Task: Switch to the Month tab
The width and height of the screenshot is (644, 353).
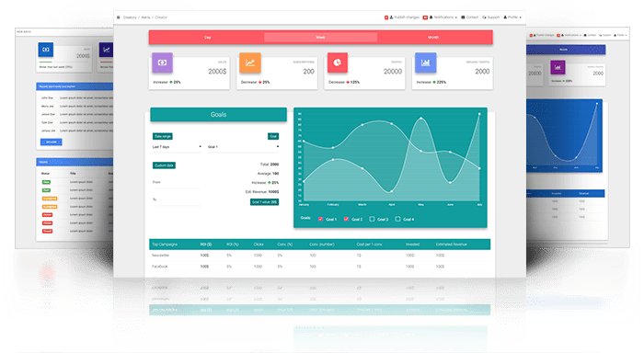Action: tap(433, 38)
